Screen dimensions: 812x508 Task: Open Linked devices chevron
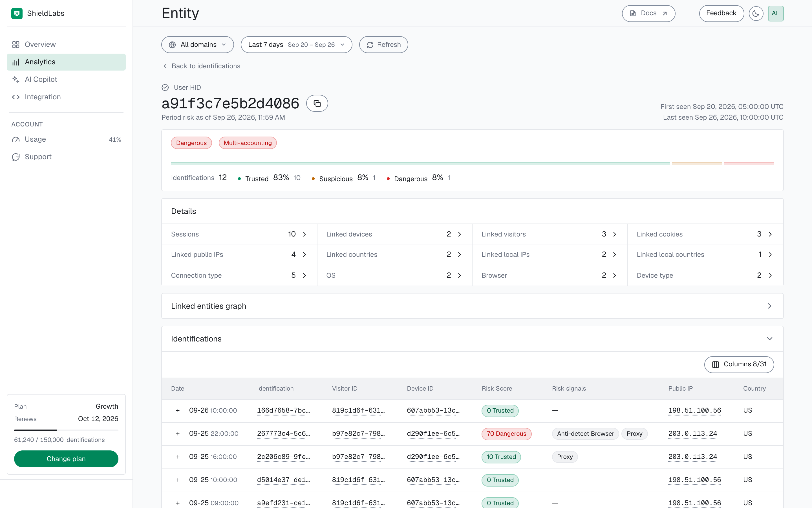point(459,234)
